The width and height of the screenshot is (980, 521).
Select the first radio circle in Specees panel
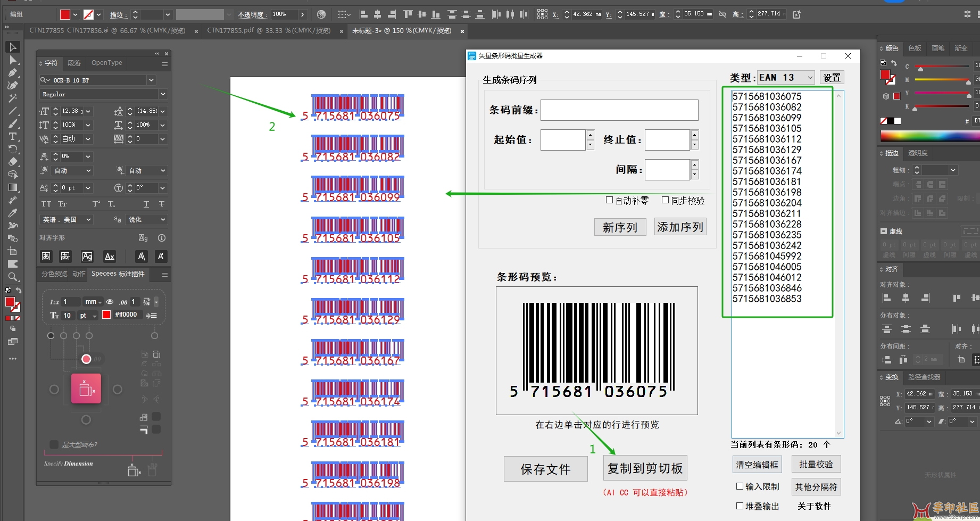pyautogui.click(x=51, y=336)
